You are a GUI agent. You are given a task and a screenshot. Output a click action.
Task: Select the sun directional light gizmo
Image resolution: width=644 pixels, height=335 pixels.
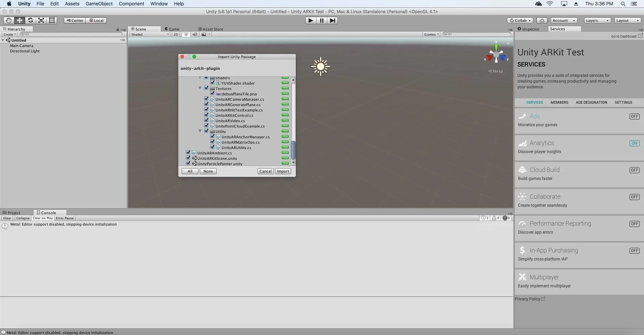[x=320, y=66]
